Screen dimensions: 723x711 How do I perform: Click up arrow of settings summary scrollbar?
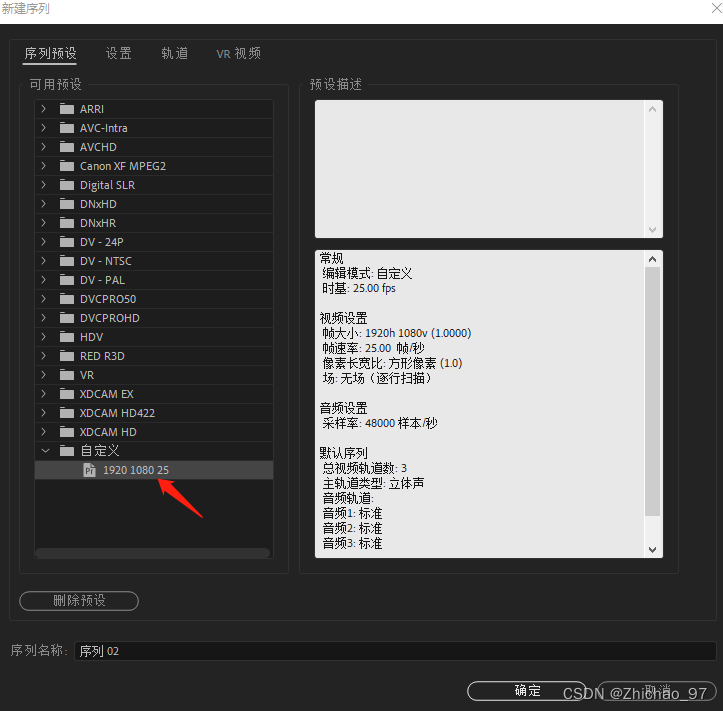tap(652, 259)
